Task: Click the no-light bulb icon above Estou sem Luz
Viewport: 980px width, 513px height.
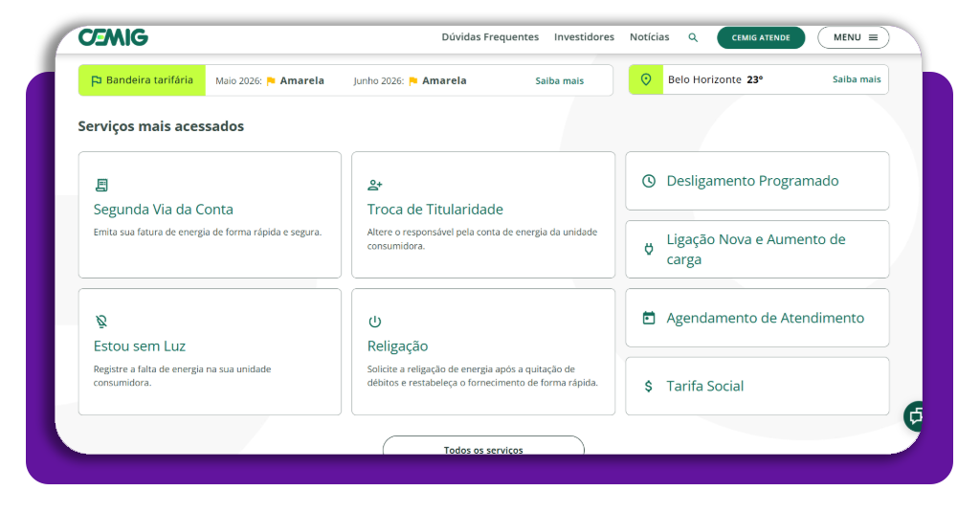Action: [x=101, y=322]
